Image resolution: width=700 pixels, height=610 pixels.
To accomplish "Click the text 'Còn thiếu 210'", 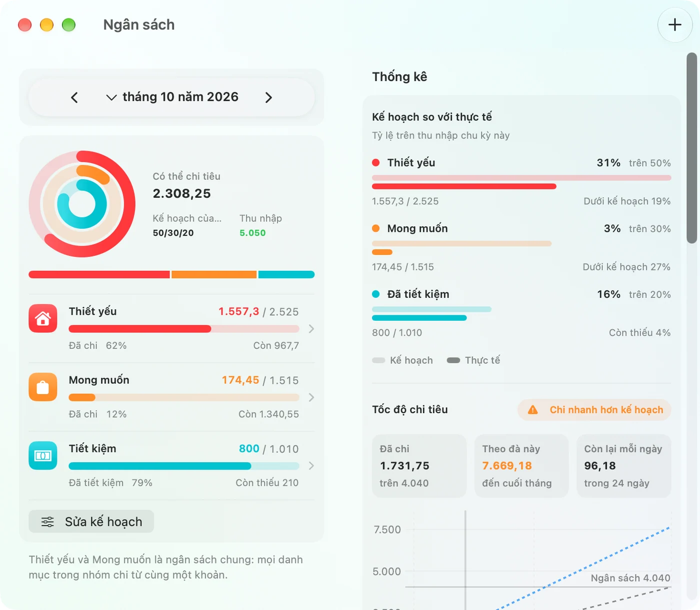I will pyautogui.click(x=267, y=483).
